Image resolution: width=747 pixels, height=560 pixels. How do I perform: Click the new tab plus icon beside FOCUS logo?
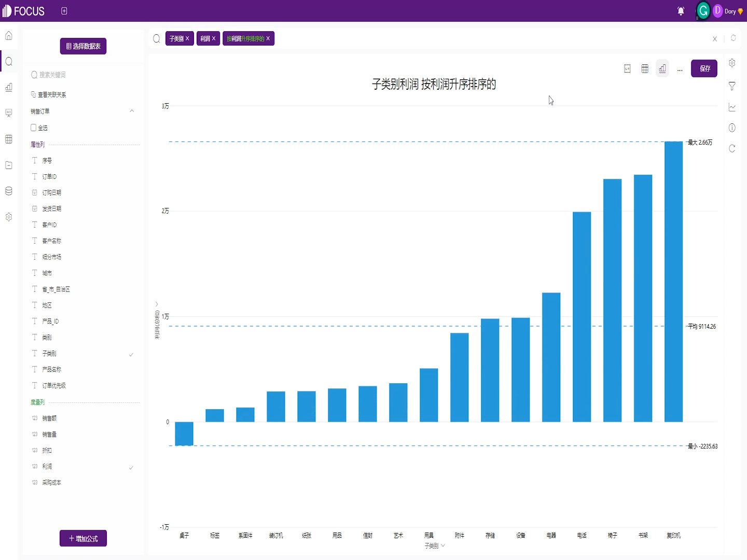(x=64, y=11)
